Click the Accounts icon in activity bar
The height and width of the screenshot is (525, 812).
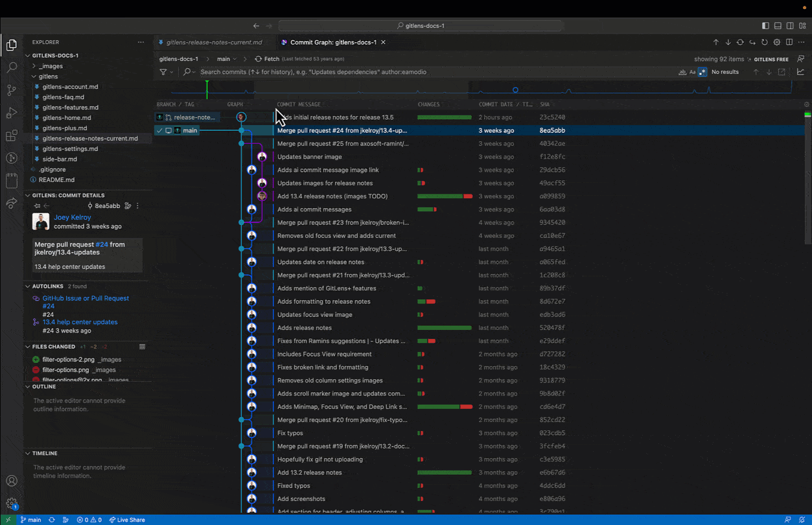click(11, 481)
